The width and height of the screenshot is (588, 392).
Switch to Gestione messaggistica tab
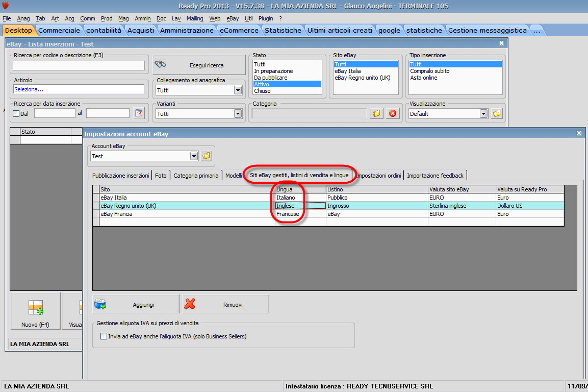(487, 30)
